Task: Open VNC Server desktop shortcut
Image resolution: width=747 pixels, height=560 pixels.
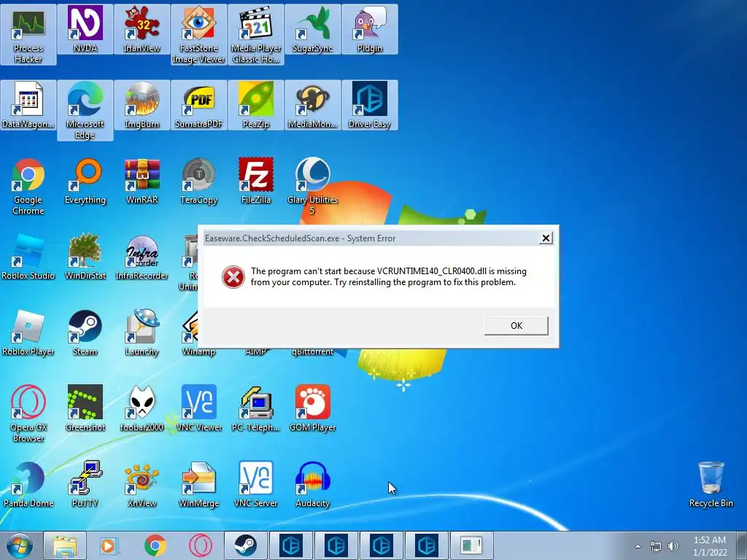Action: (256, 484)
